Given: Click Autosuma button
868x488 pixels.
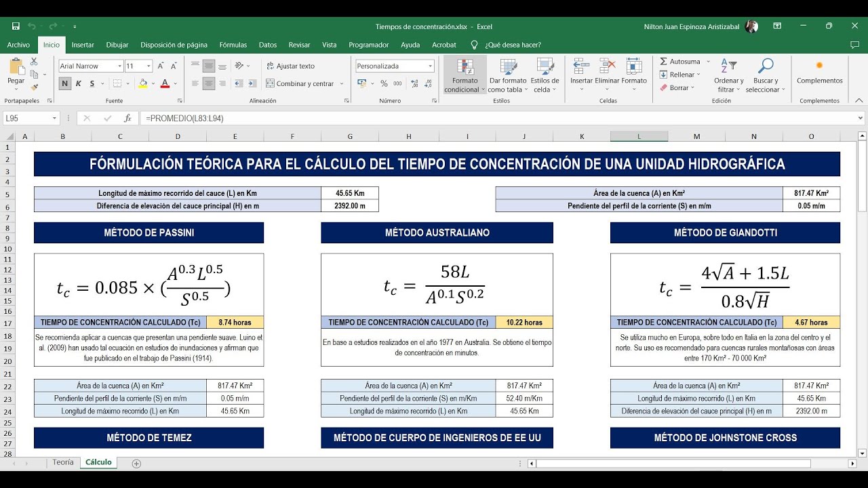Looking at the screenshot, I should point(680,62).
